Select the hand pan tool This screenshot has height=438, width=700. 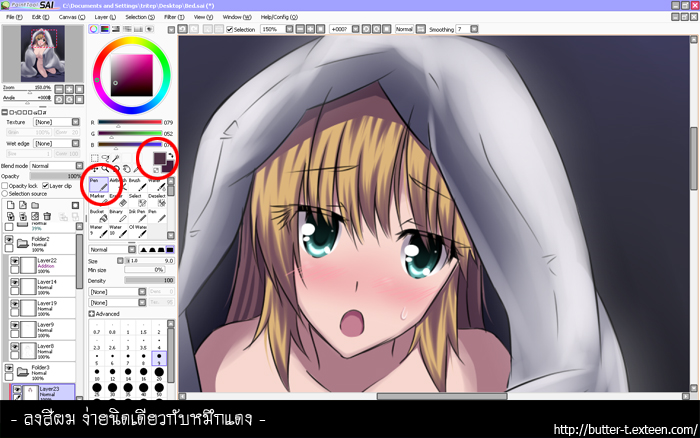[x=126, y=169]
